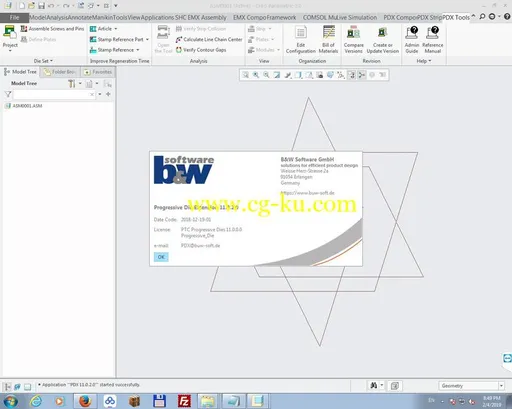
Task: Click the New file icon in quick access toolbar
Action: pos(22,6)
